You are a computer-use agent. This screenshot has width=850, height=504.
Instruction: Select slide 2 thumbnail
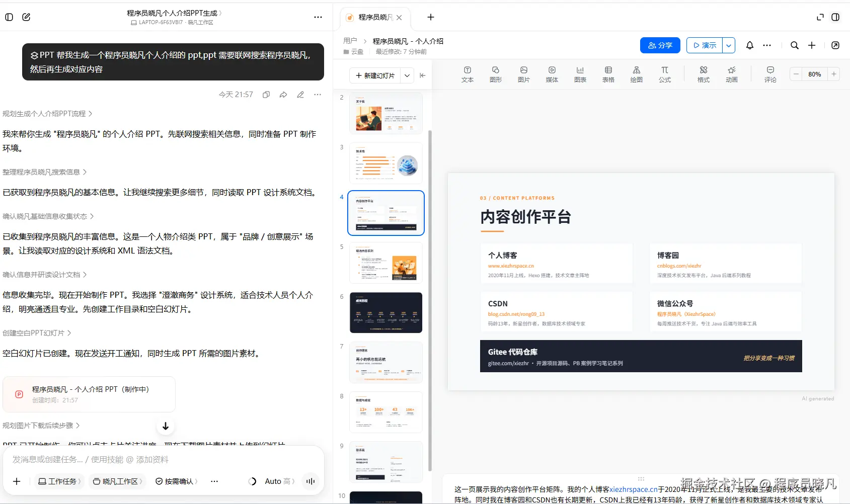[386, 113]
